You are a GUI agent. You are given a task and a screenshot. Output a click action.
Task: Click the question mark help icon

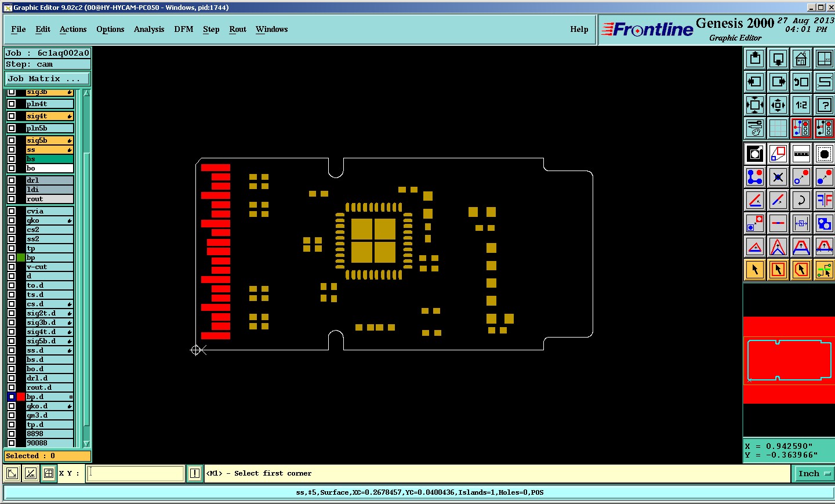point(825,105)
